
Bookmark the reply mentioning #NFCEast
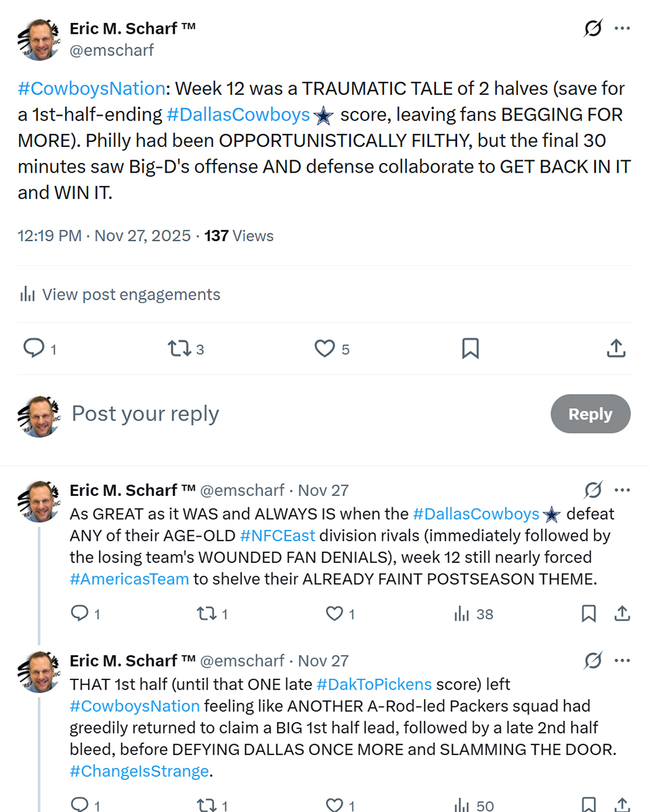(x=589, y=614)
